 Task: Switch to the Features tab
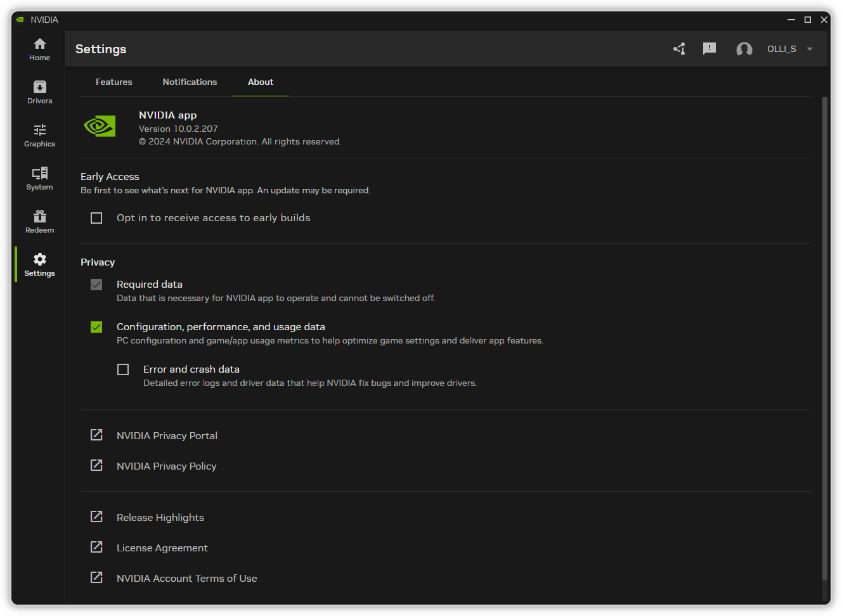click(x=114, y=82)
